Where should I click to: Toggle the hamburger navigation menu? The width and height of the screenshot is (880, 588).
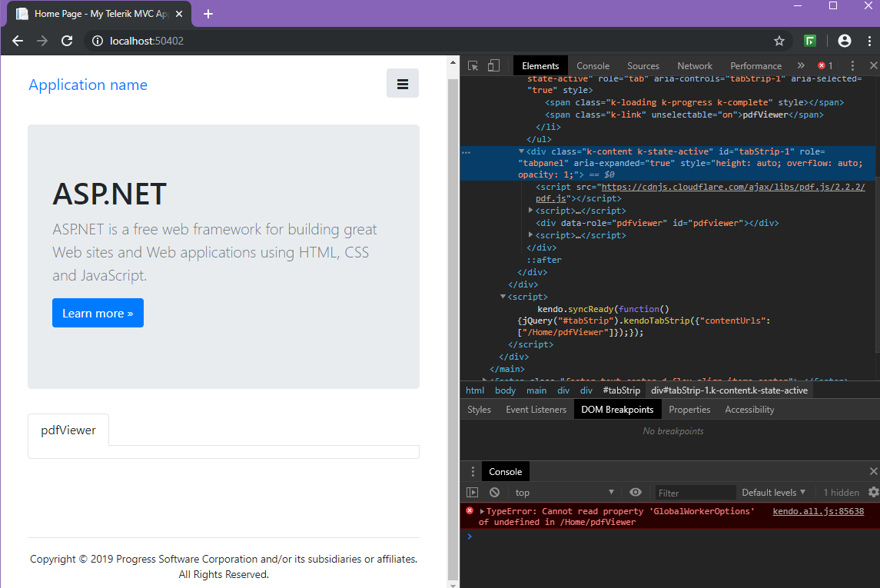point(403,84)
